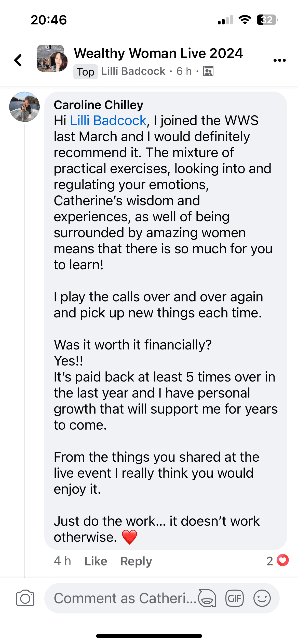Open Caroline Chilley's profile picture

pos(24,107)
